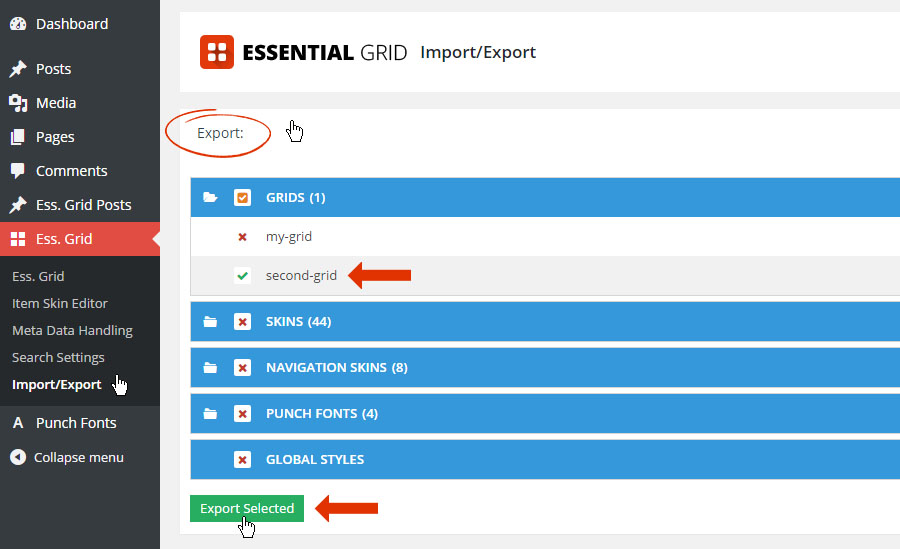Click the Import/Export page heading

tap(478, 52)
